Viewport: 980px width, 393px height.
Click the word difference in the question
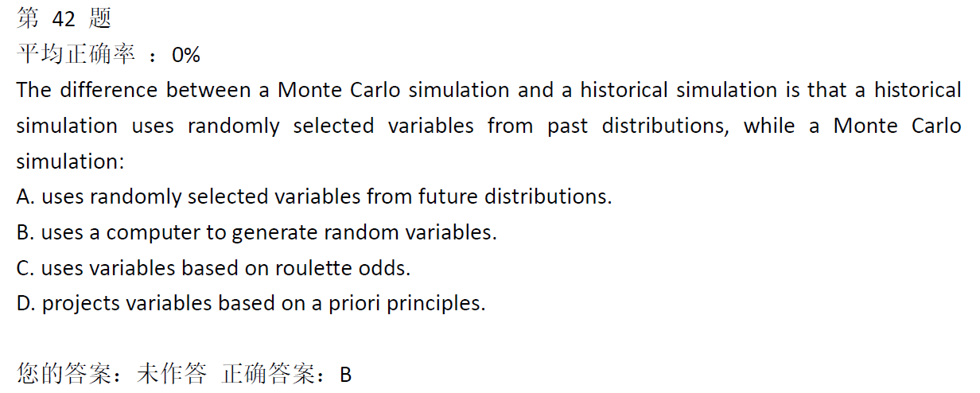[x=107, y=90]
